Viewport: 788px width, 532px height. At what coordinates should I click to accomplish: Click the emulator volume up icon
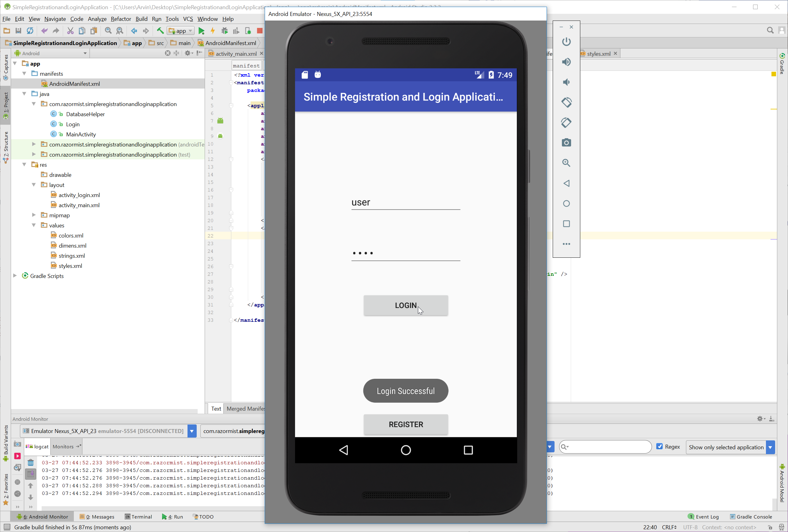pyautogui.click(x=566, y=62)
